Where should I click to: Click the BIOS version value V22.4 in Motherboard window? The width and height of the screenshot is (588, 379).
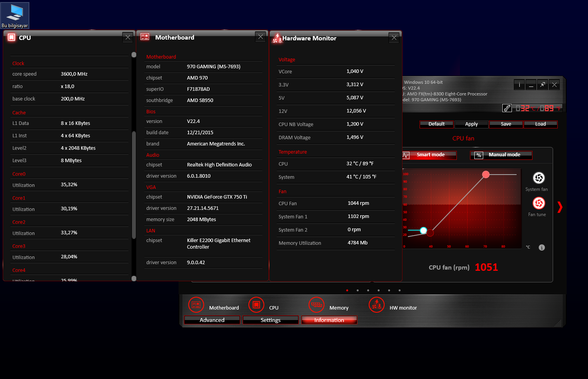pos(193,121)
